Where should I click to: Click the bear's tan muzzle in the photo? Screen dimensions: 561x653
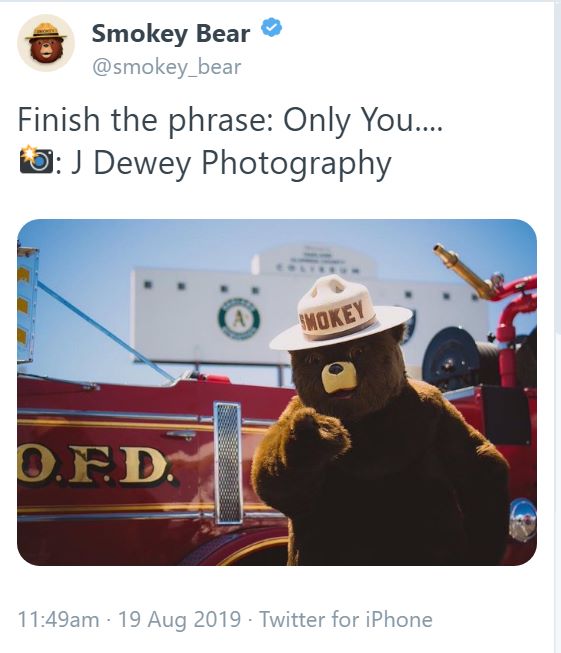(339, 378)
